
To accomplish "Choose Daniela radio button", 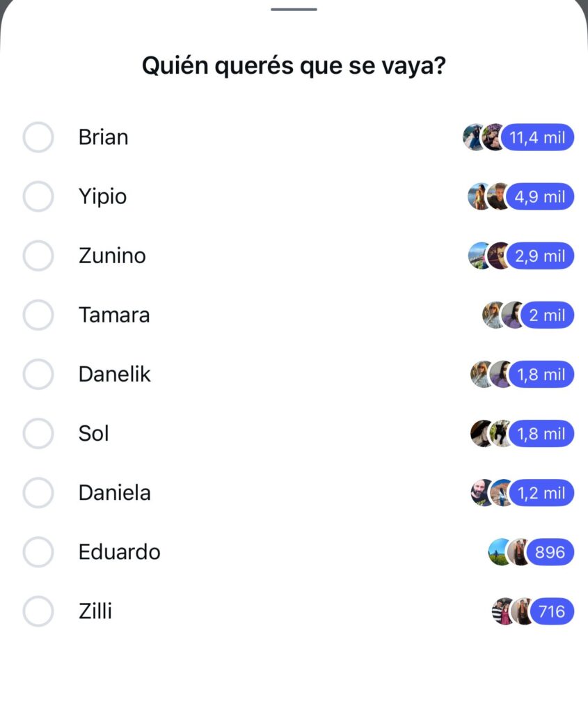I will [38, 492].
